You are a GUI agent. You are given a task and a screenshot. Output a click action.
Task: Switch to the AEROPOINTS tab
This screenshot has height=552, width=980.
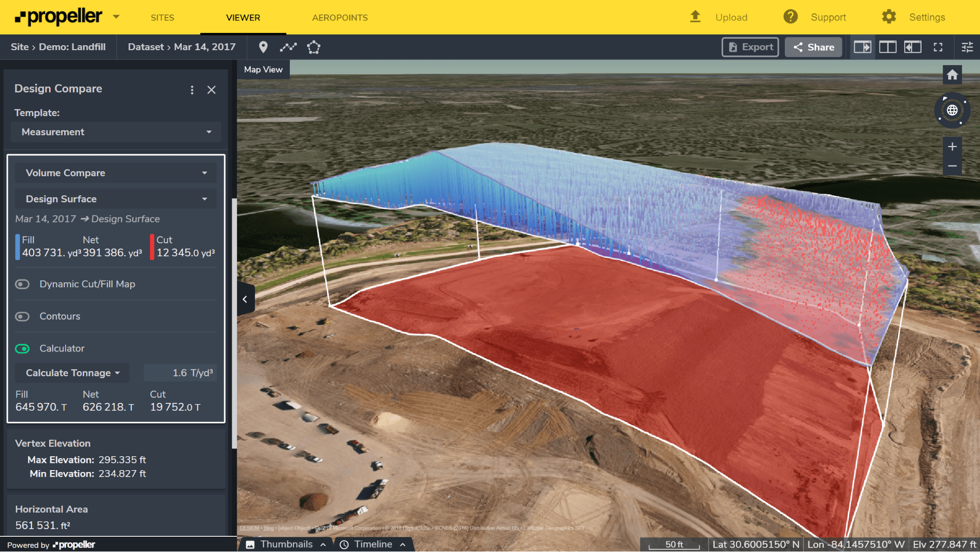pyautogui.click(x=340, y=18)
